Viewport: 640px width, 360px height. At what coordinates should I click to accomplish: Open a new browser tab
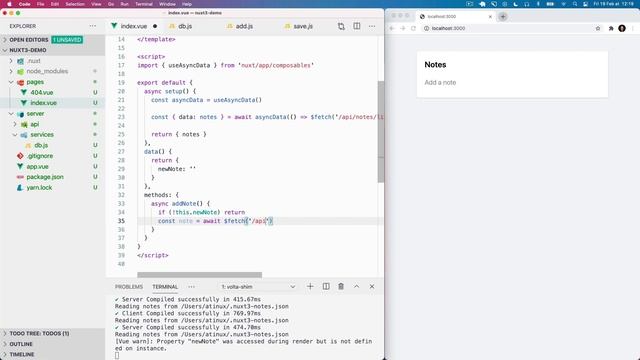[503, 16]
